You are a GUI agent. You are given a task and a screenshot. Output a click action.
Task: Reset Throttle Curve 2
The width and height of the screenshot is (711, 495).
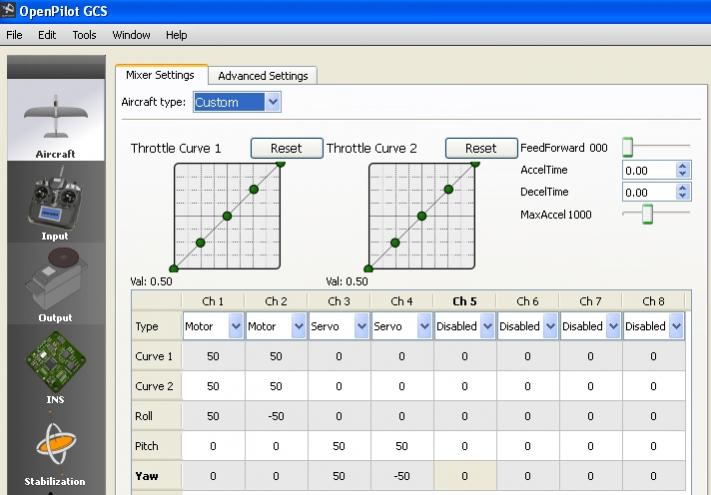(481, 148)
